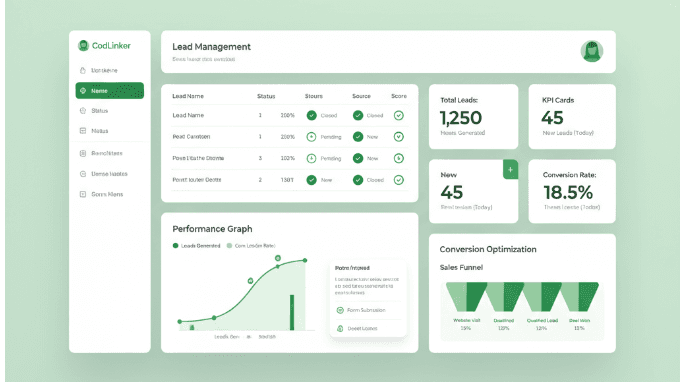
Task: Click the Source check icon in 200% row
Action: pyautogui.click(x=358, y=137)
